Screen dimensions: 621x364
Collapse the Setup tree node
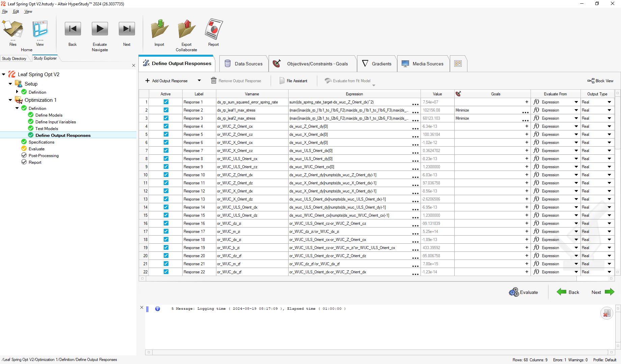[10, 84]
